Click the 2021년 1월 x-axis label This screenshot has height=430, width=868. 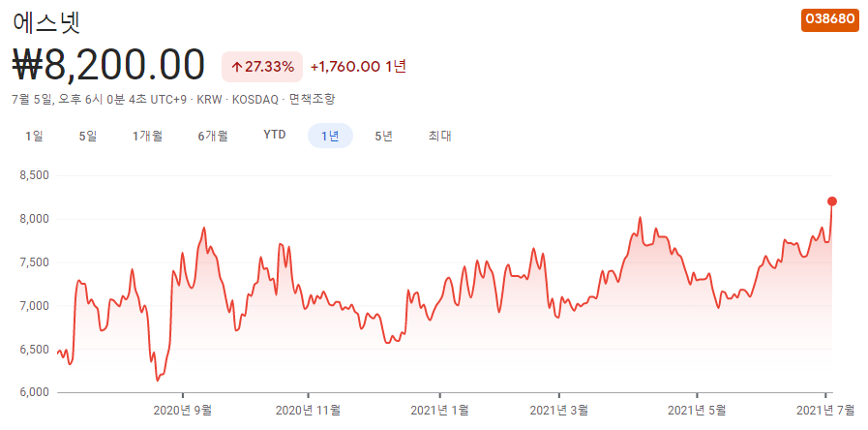[440, 410]
